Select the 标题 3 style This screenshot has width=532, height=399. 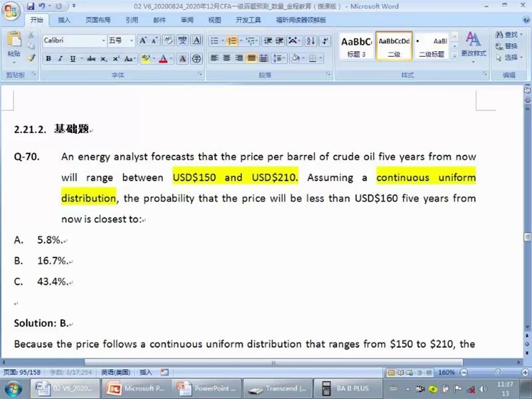[356, 46]
